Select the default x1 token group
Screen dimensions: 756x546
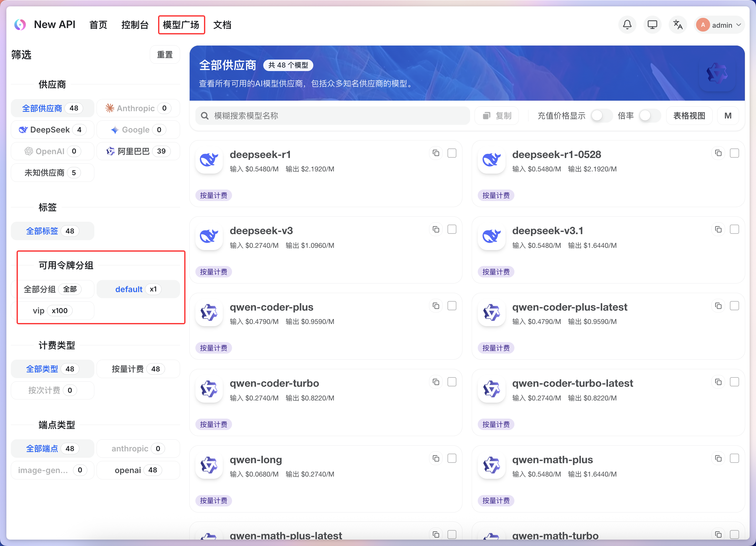138,289
